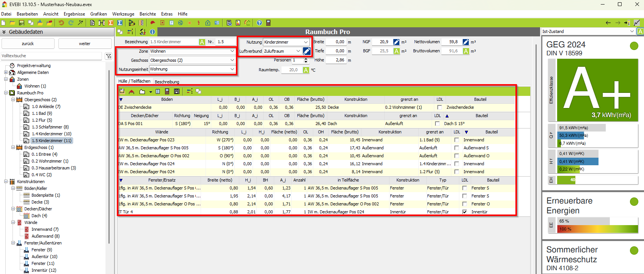This screenshot has width=644, height=274.
Task: Click the pencil edit icon beside Luftverbund
Action: [307, 51]
